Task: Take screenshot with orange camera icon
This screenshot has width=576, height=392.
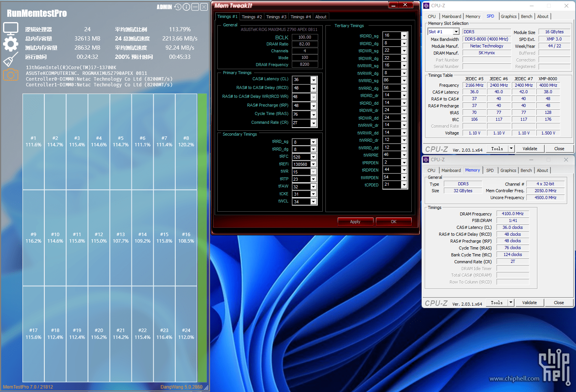Action: (11, 75)
